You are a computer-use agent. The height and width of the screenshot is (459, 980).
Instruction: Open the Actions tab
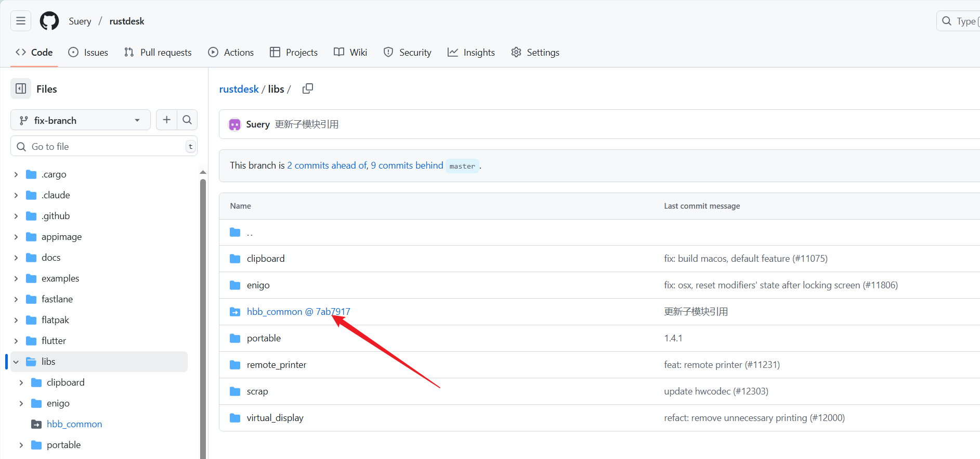231,52
